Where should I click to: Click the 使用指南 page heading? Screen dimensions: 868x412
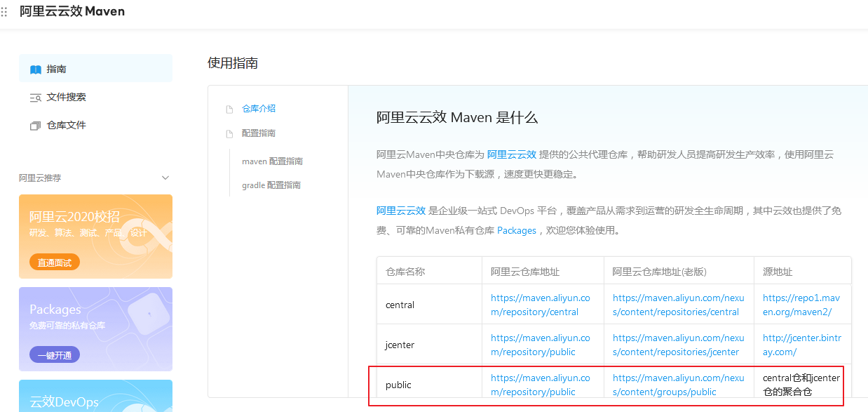[x=233, y=63]
